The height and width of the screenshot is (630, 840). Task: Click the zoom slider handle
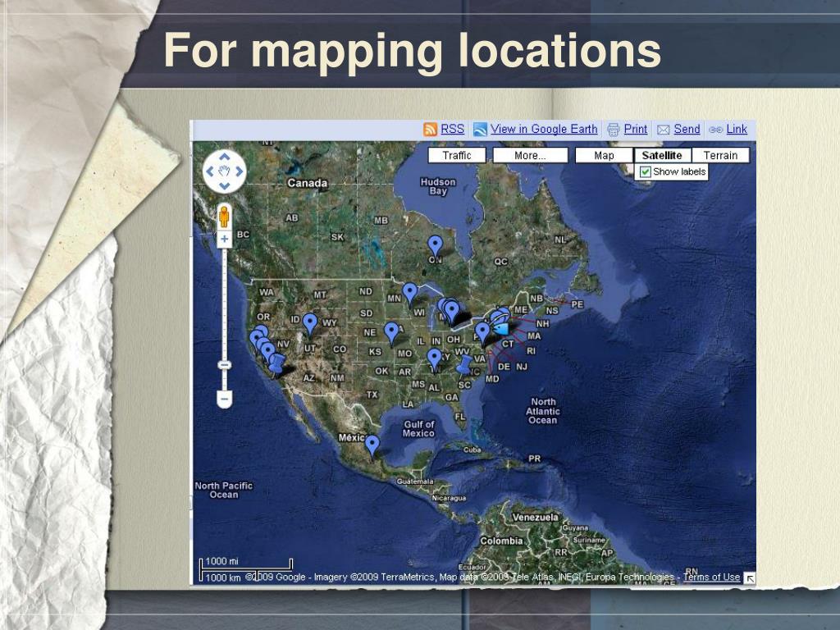click(225, 365)
